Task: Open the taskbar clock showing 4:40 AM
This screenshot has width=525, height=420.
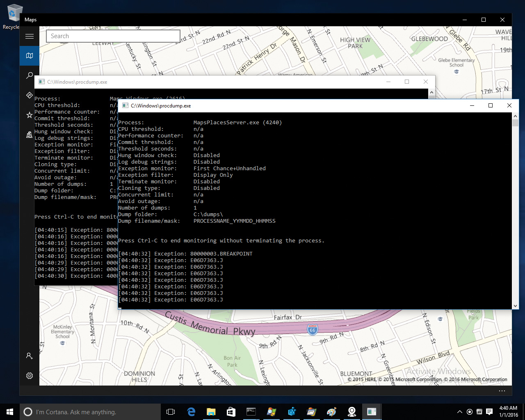Action: click(x=508, y=412)
